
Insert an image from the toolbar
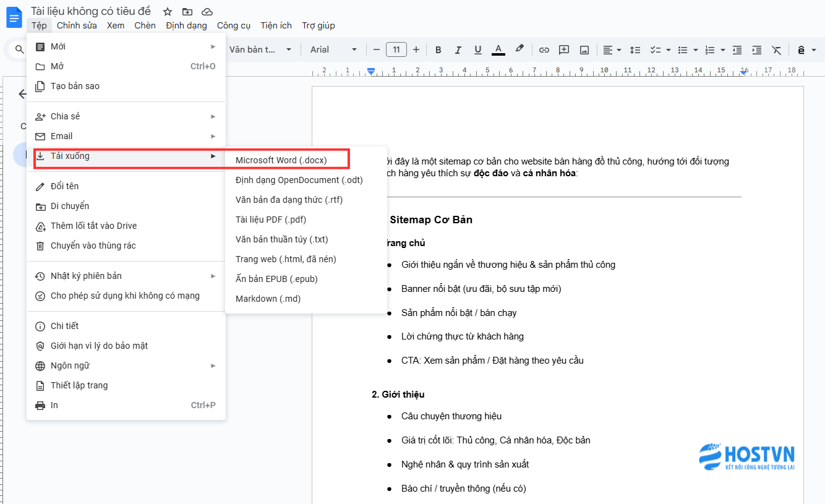(x=584, y=49)
